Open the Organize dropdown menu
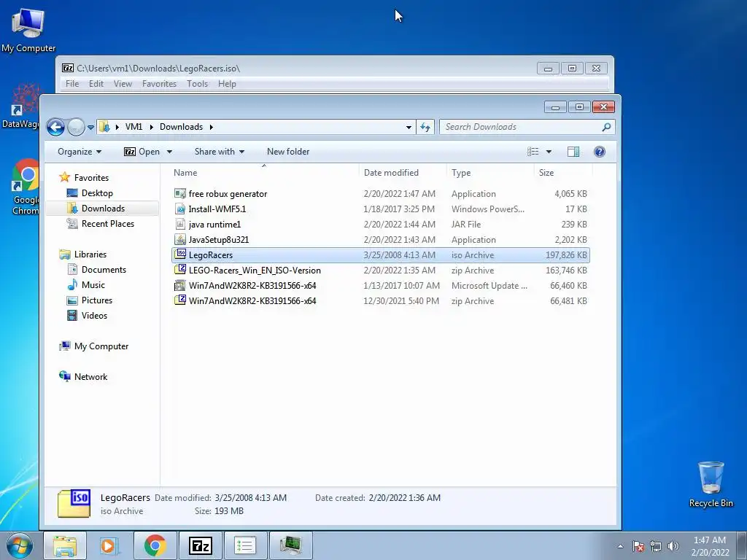Viewport: 747px width, 560px height. pos(80,152)
